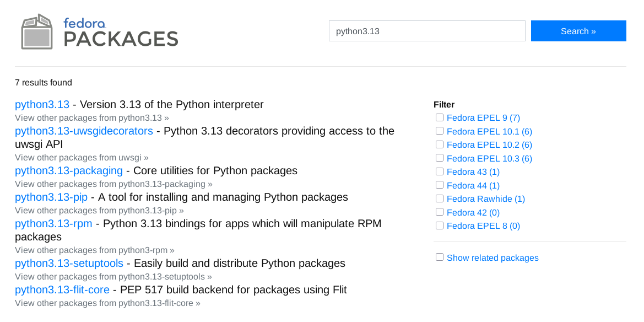This screenshot has width=644, height=322.
Task: Click the Search » button
Action: click(578, 31)
